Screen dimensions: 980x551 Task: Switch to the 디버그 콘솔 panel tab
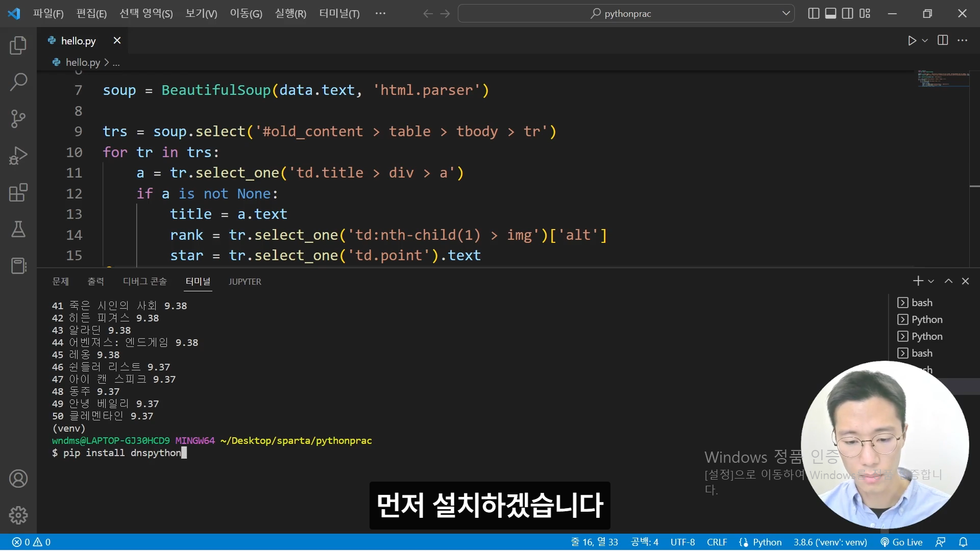pos(144,282)
